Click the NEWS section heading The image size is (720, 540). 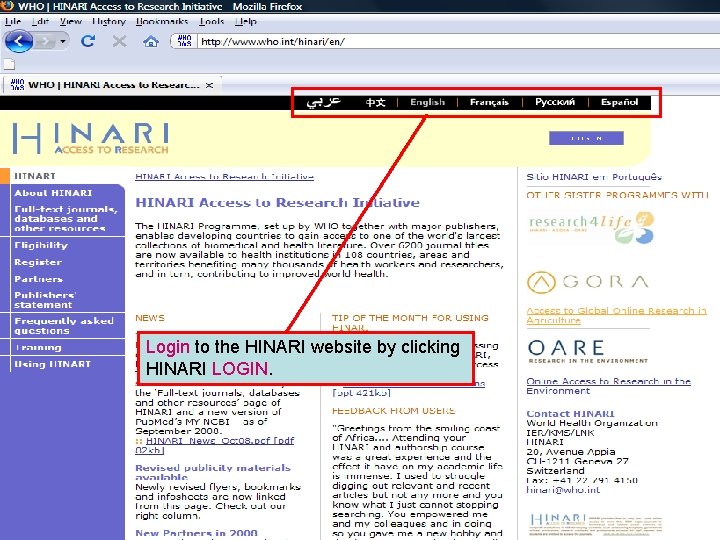click(150, 318)
